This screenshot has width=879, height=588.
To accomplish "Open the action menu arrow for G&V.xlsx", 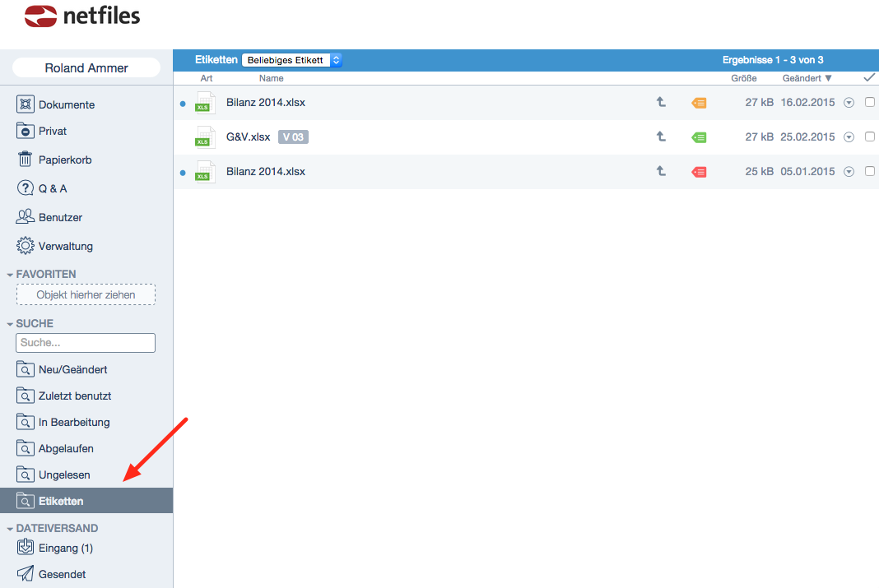I will pos(849,137).
